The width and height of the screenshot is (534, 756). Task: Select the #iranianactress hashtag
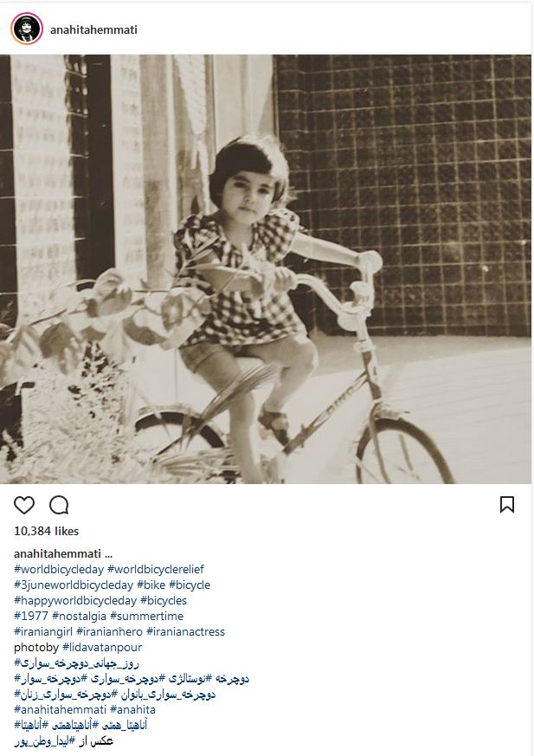(x=185, y=631)
